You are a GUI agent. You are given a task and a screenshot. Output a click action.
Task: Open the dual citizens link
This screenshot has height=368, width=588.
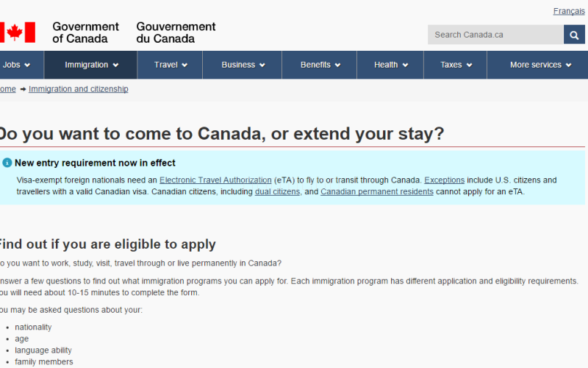[277, 192]
